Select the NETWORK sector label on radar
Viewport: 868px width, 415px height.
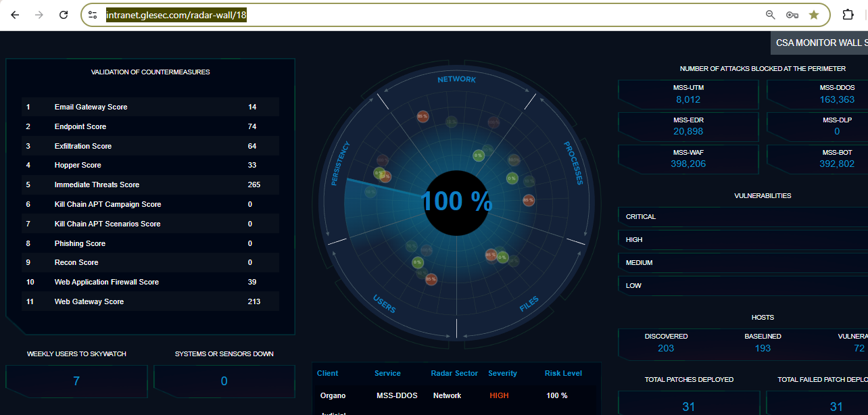click(x=456, y=79)
